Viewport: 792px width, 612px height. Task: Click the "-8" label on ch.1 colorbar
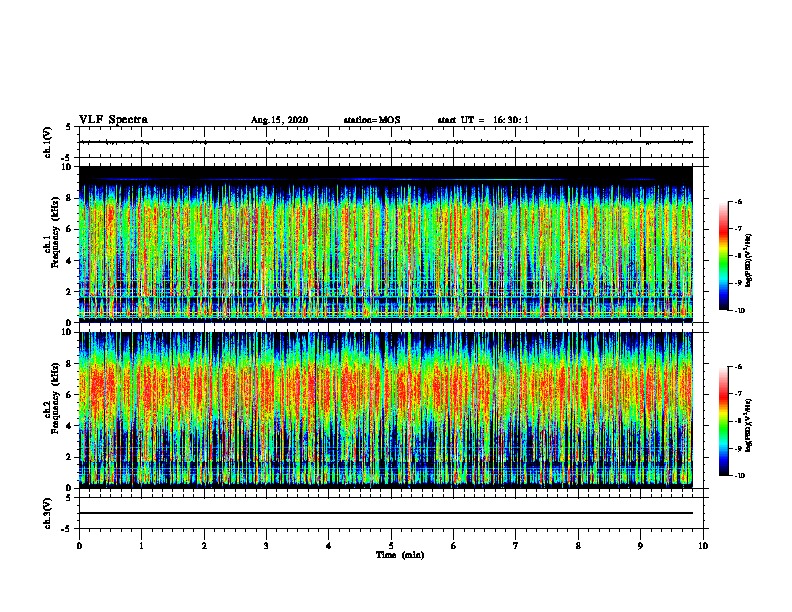tap(738, 256)
